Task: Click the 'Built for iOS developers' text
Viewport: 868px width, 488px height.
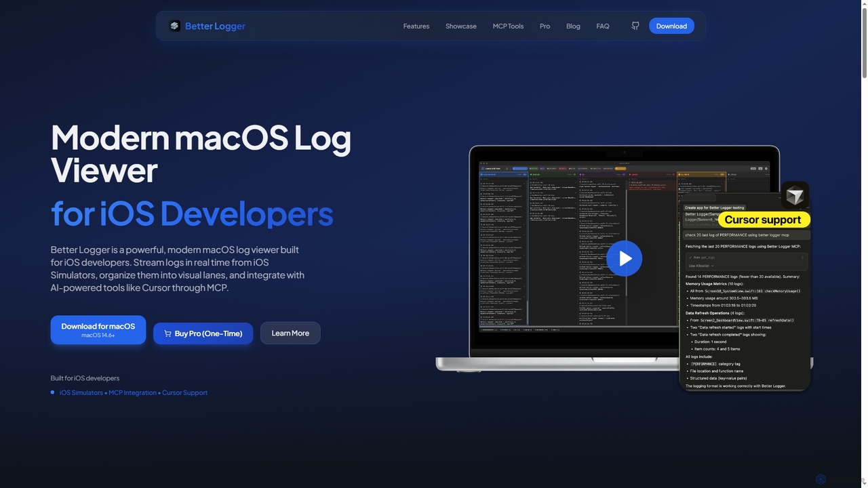Action: click(x=85, y=378)
